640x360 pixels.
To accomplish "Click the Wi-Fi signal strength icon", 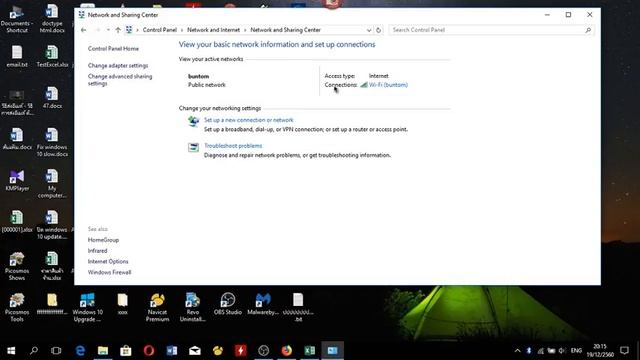I will 364,85.
